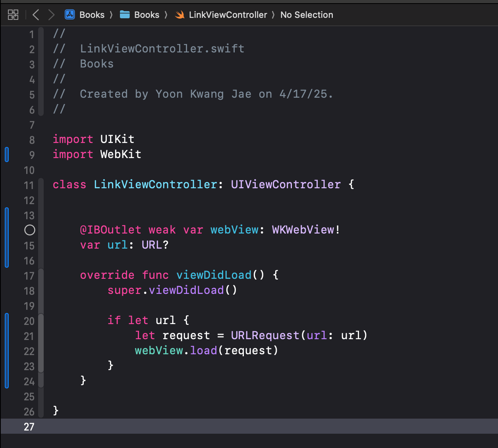The width and height of the screenshot is (498, 448).
Task: Go forward with the right arrow
Action: [51, 15]
